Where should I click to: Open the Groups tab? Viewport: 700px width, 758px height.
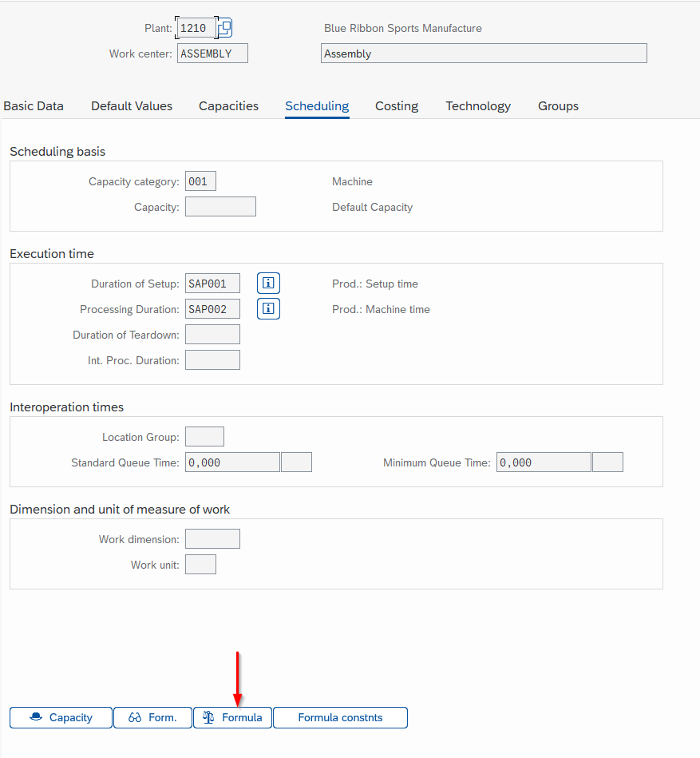coord(558,106)
